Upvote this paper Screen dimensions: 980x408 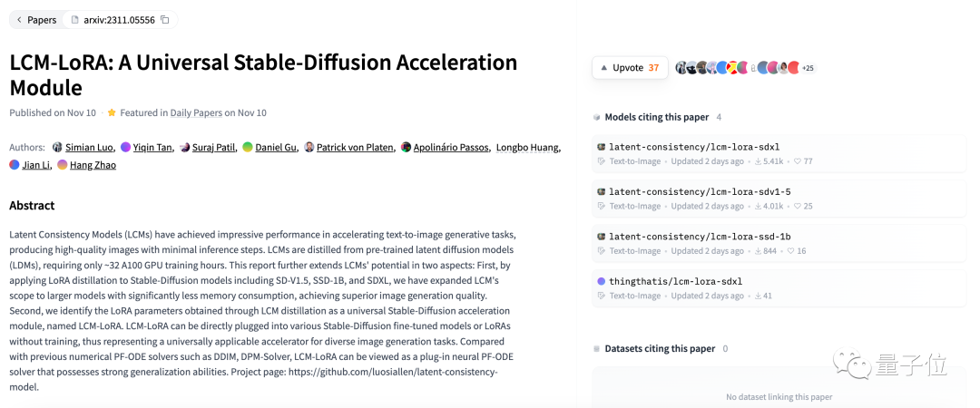coord(630,68)
